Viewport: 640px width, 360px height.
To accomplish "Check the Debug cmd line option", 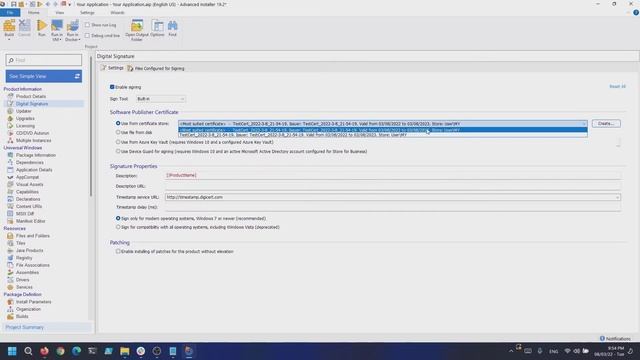I will point(87,36).
